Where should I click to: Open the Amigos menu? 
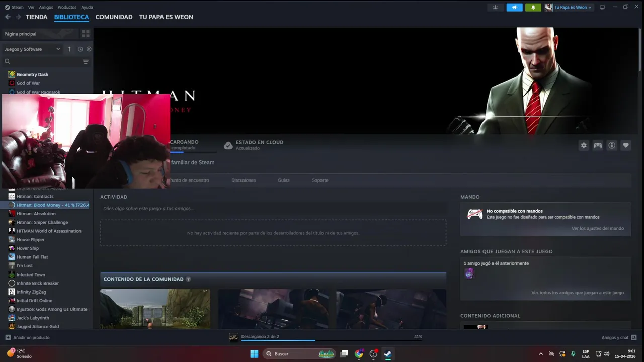click(46, 7)
